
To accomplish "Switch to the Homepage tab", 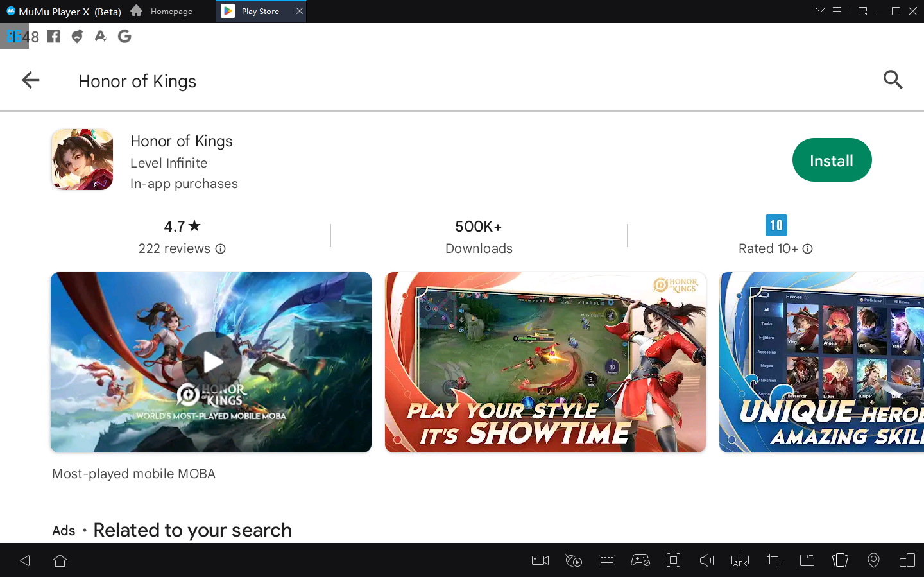I will 162,12.
